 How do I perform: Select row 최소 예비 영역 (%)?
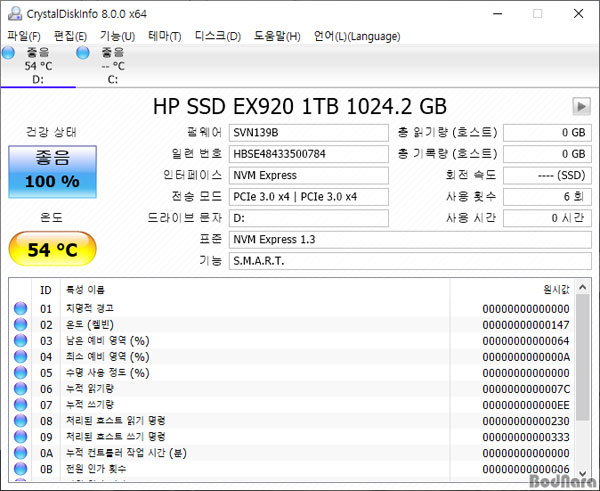(292, 357)
